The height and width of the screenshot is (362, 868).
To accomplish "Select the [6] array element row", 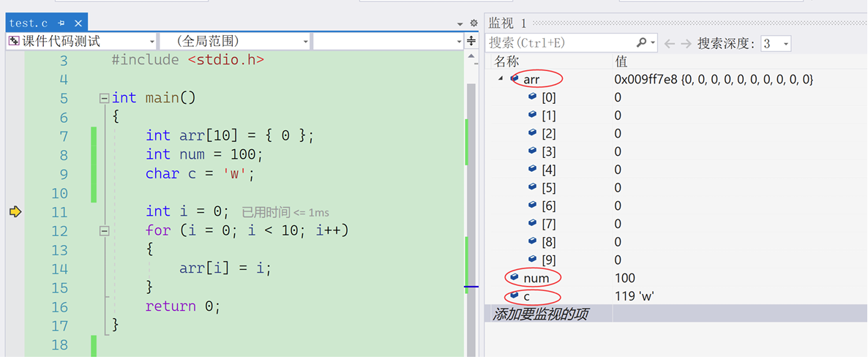I will tap(676, 205).
